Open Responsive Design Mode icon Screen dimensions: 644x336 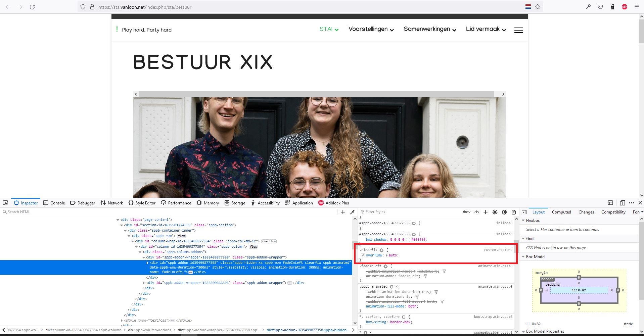tap(622, 203)
